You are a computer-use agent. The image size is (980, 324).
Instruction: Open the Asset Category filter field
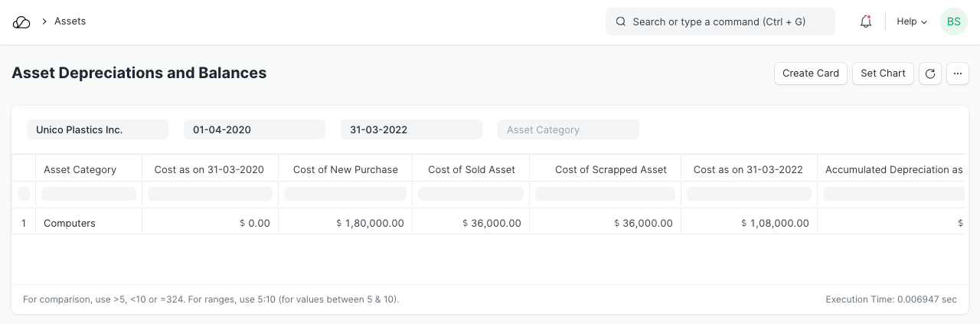tap(568, 130)
